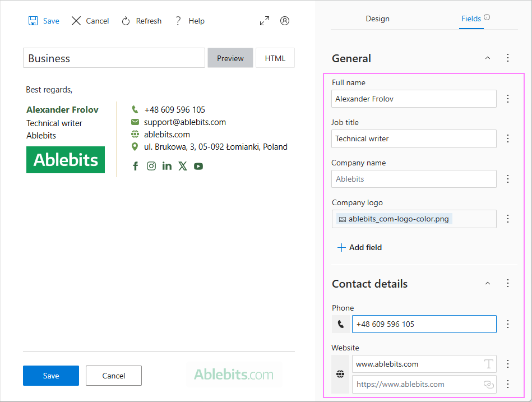The image size is (532, 402).
Task: Open the YouTube icon in the signature
Action: click(198, 166)
